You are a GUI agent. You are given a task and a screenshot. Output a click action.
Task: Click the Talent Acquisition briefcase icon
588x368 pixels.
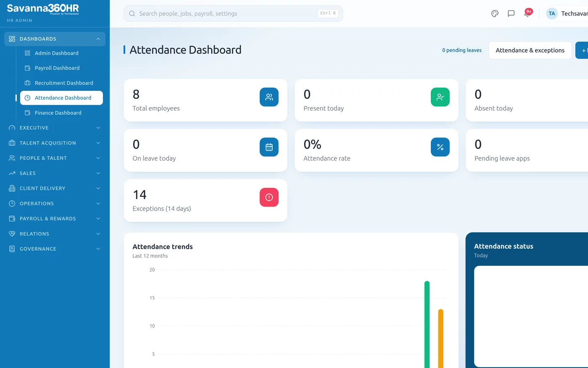12,143
